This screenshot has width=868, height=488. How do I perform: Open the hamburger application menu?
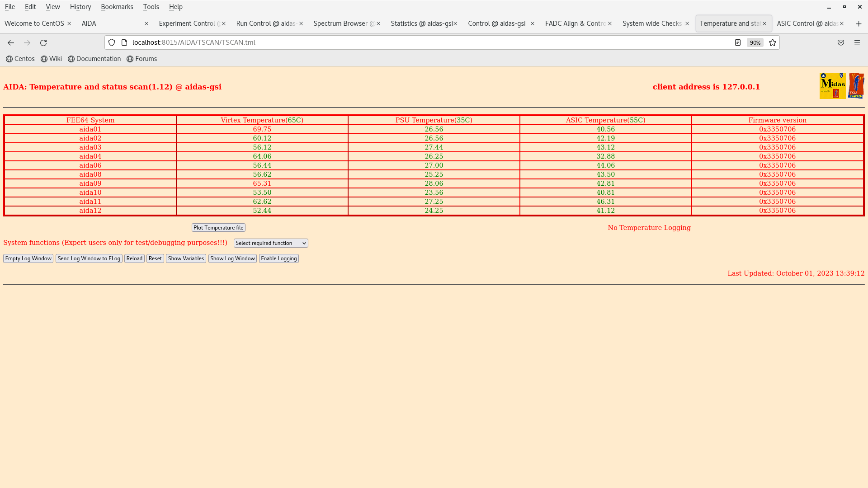coord(857,42)
